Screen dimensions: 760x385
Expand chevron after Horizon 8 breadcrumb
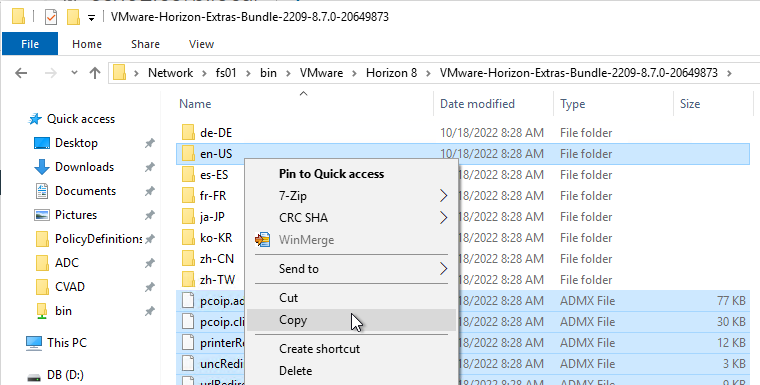tap(428, 73)
